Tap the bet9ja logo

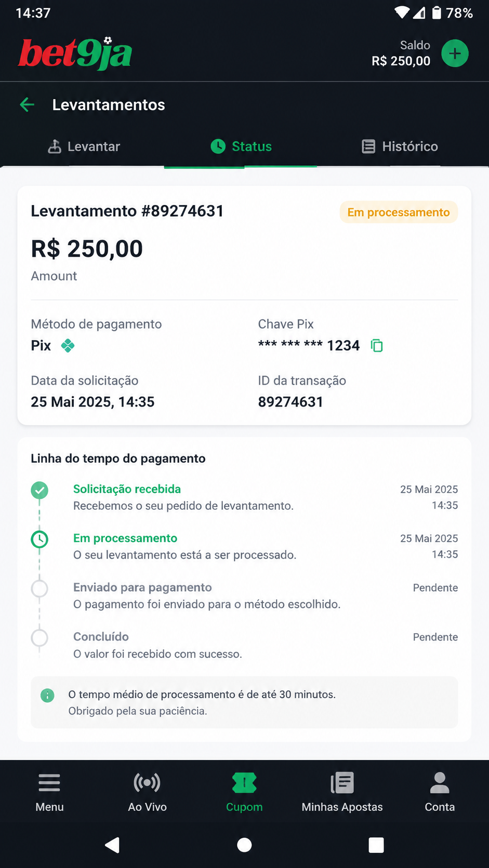click(x=75, y=53)
